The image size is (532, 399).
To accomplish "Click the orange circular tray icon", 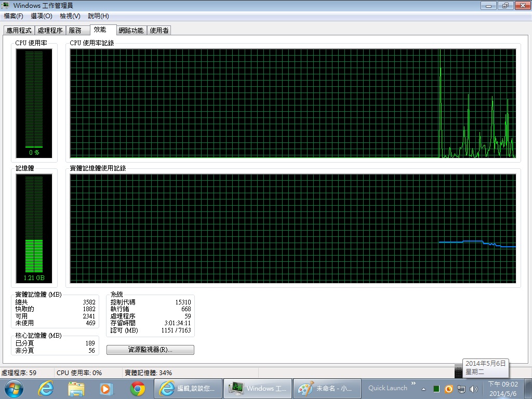I will point(449,389).
